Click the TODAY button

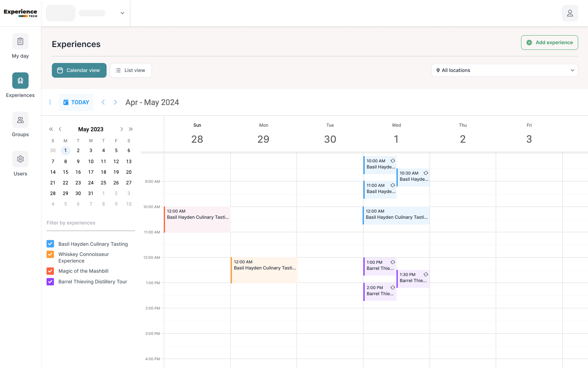click(x=76, y=102)
